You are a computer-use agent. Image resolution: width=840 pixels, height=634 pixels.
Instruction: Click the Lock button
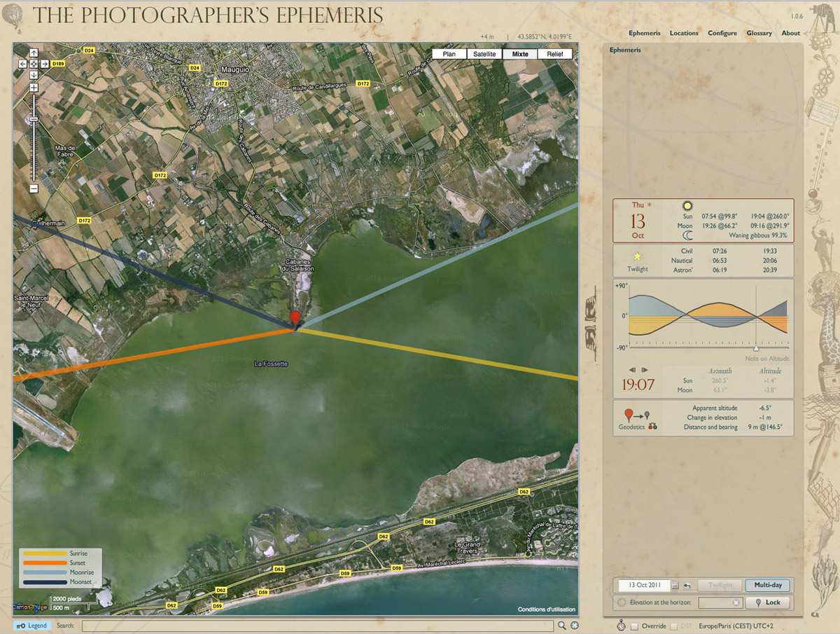pos(768,602)
